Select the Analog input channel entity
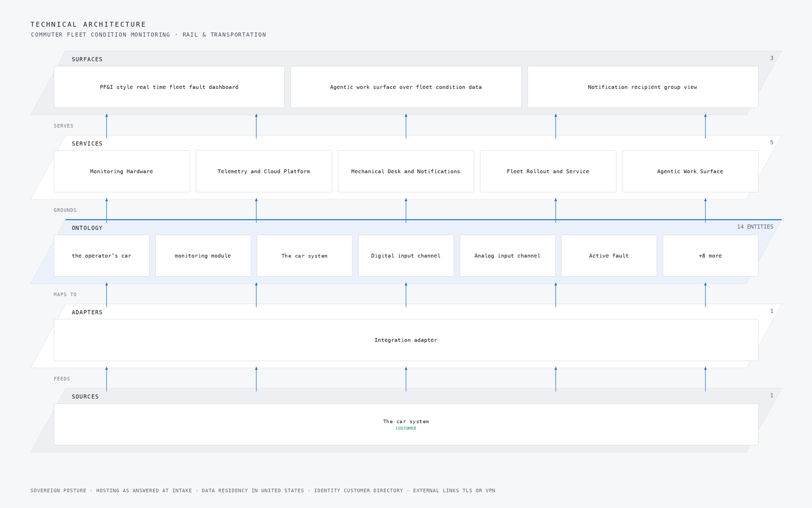Image resolution: width=812 pixels, height=508 pixels. [507, 256]
